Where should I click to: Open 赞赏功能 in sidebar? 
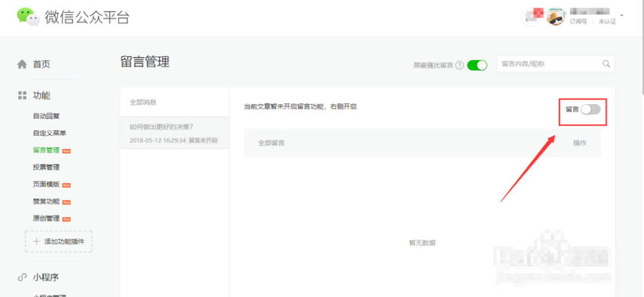point(47,201)
